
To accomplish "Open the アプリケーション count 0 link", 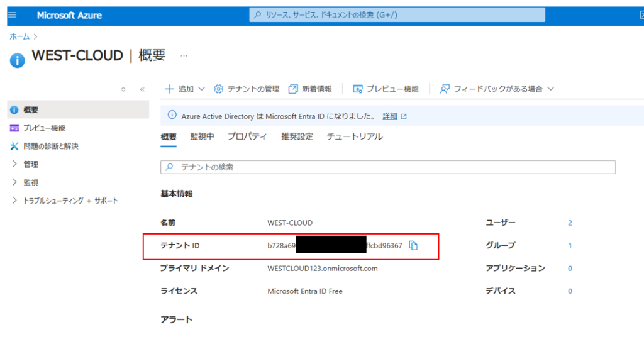I will (570, 269).
